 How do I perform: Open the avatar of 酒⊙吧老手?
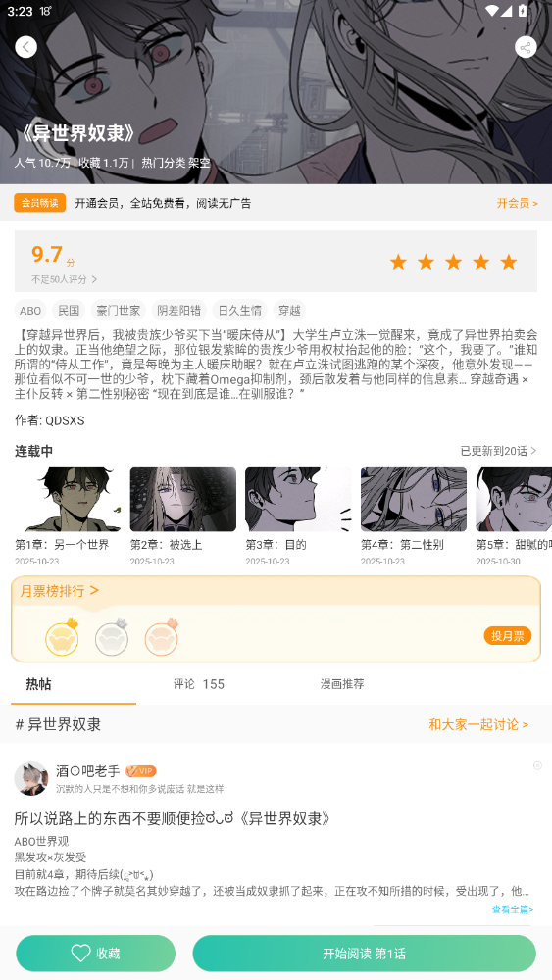click(31, 778)
